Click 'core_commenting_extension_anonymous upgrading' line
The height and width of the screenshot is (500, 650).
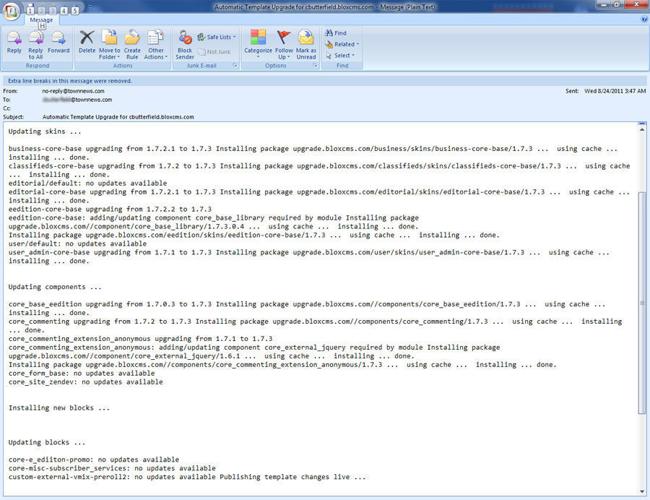pos(141,339)
